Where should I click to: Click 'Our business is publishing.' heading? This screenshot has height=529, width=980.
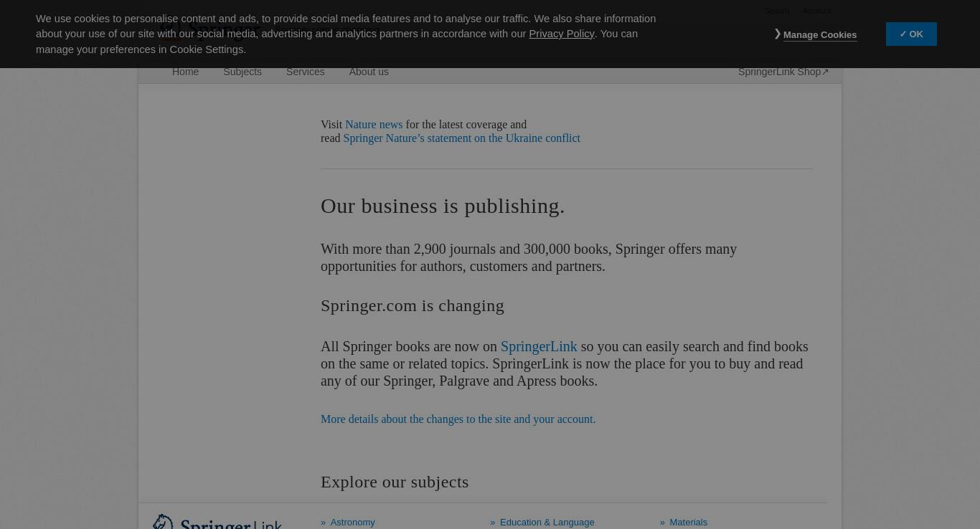coord(443,206)
